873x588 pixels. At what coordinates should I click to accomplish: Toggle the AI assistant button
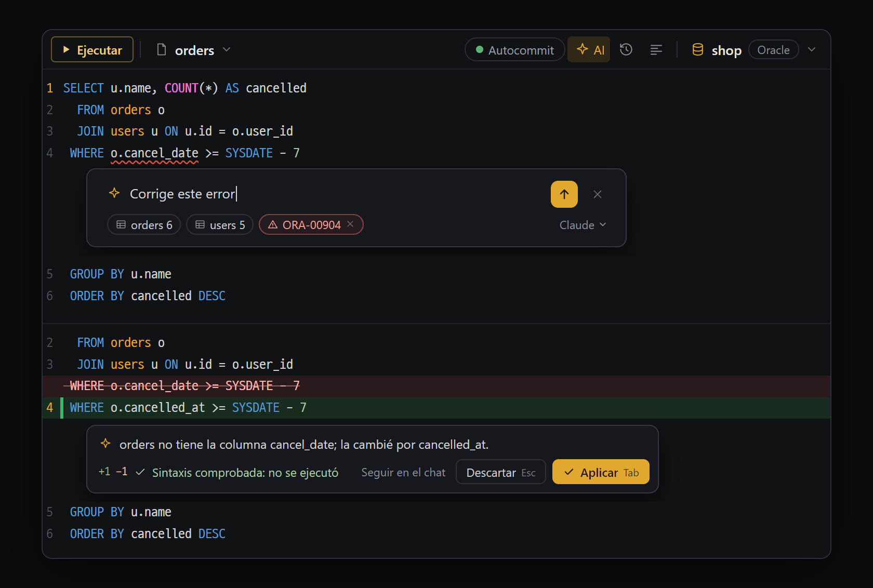tap(589, 50)
